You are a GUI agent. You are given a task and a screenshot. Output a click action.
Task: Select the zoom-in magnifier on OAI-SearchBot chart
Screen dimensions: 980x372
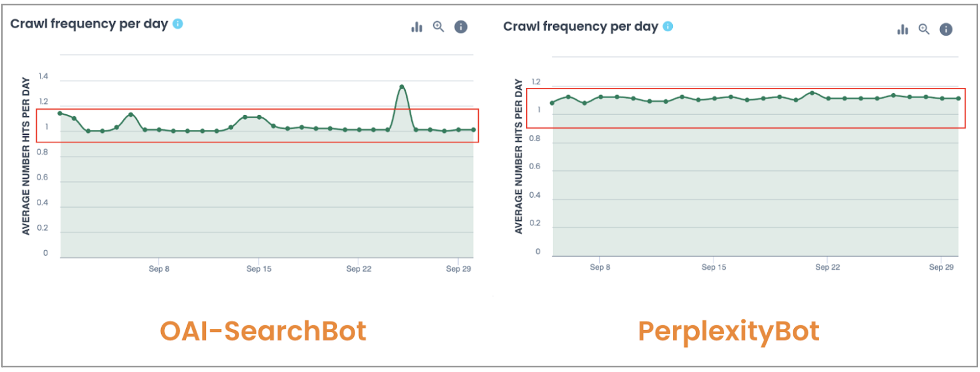coord(438,27)
